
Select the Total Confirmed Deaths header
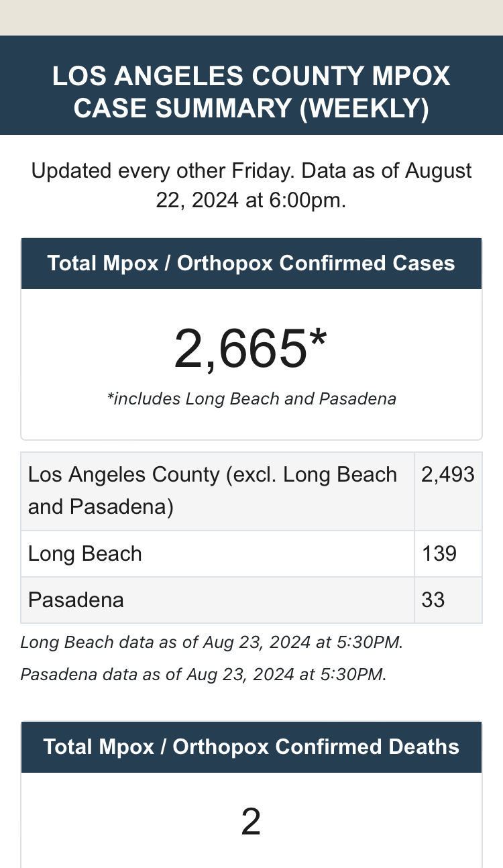point(251,747)
